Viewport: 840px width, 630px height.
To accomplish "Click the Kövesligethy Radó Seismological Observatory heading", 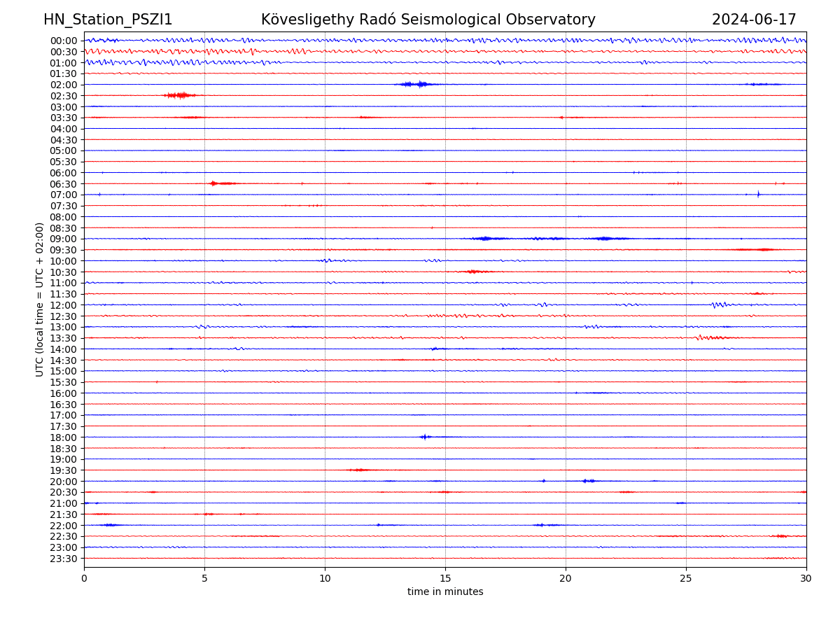I will click(428, 20).
